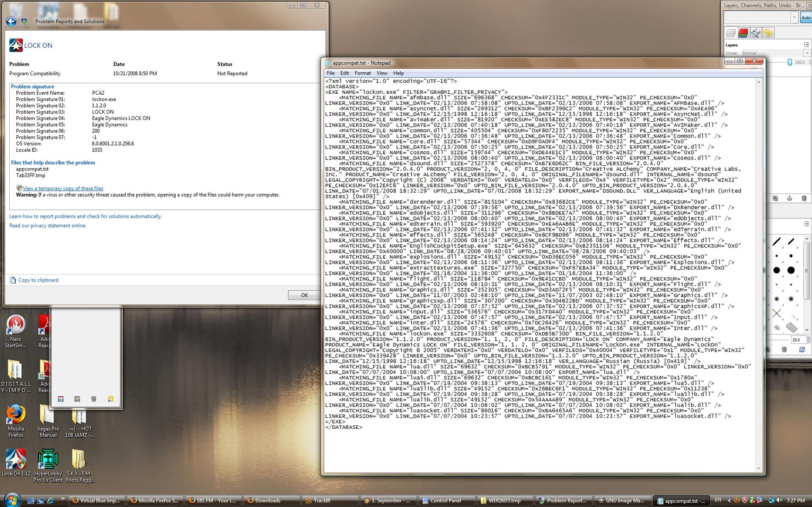
Task: Open DIGITALLY-IMPO folder on desktop
Action: (x=16, y=376)
